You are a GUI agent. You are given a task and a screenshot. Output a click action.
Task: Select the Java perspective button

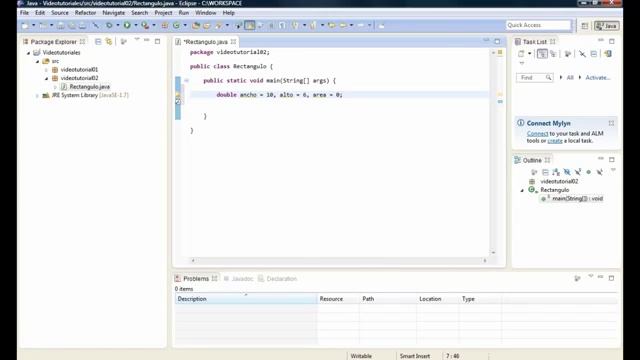(x=607, y=26)
